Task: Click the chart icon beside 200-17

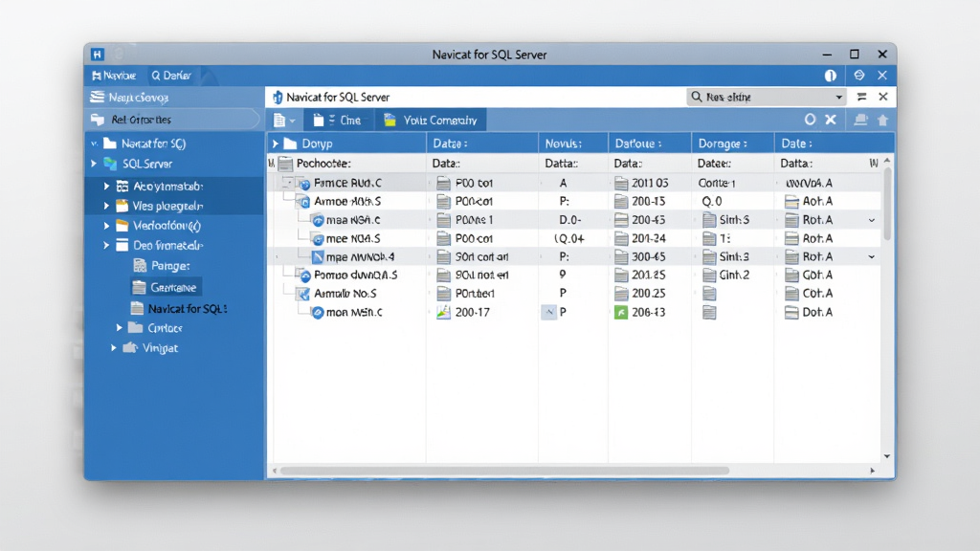Action: tap(443, 313)
